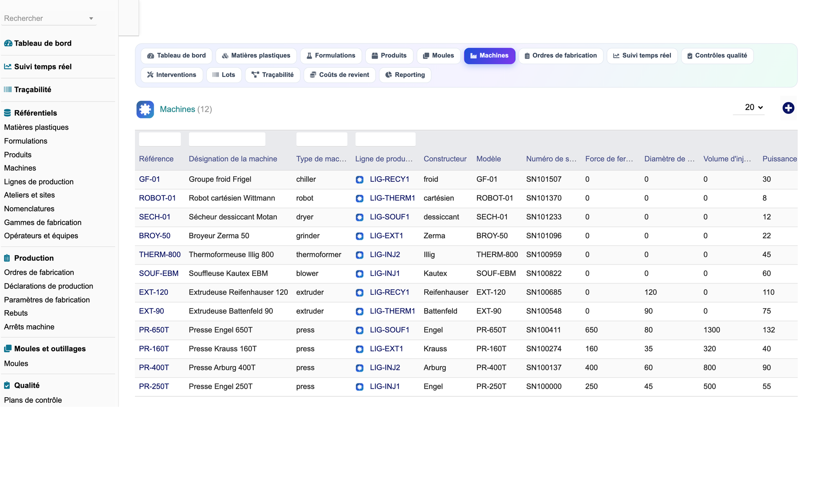This screenshot has height=504, width=815.
Task: Open LIG-INJ2 link in PR-400T row
Action: pos(385,368)
